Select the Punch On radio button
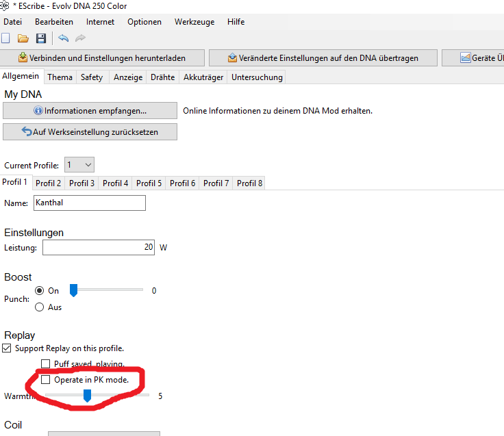The height and width of the screenshot is (436, 504). coord(39,291)
